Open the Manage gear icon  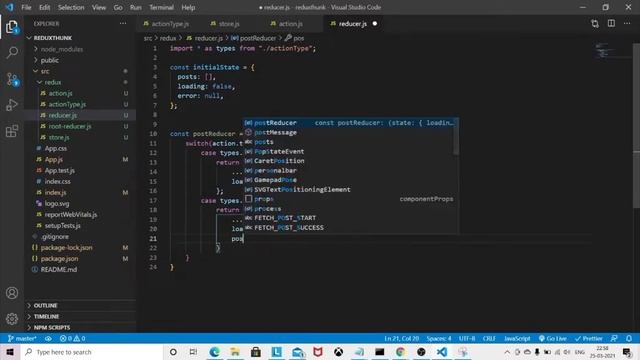(12, 318)
